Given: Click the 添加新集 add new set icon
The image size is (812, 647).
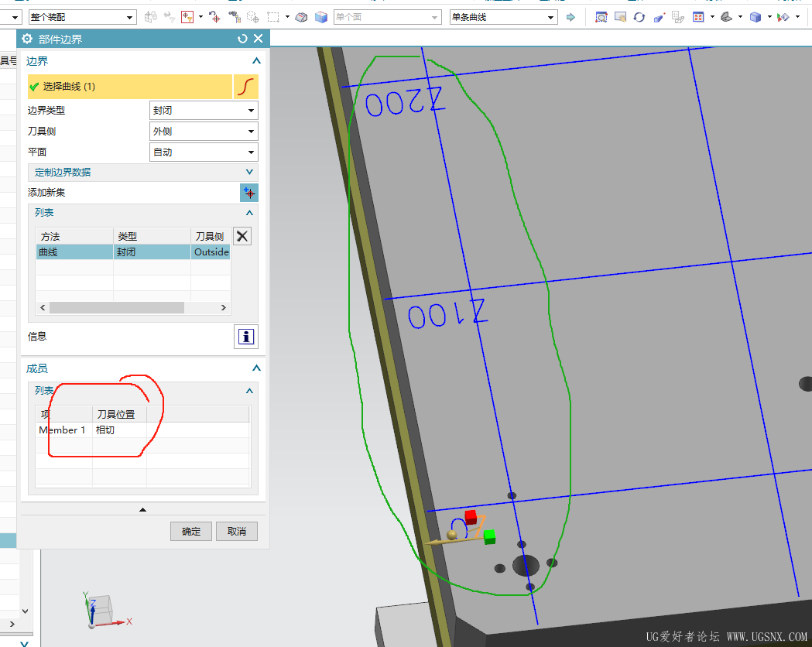Looking at the screenshot, I should (249, 193).
